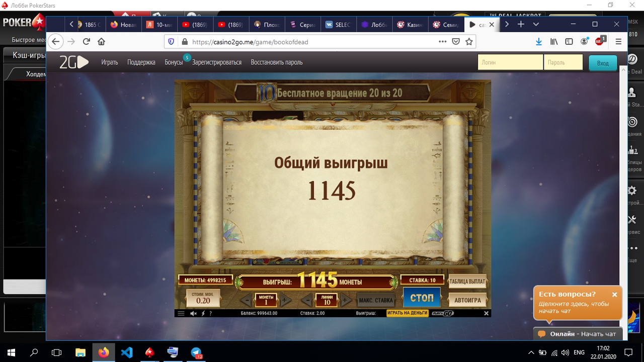Image resolution: width=644 pixels, height=362 pixels.
Task: Click the tracking protection shield icon
Action: (x=171, y=42)
